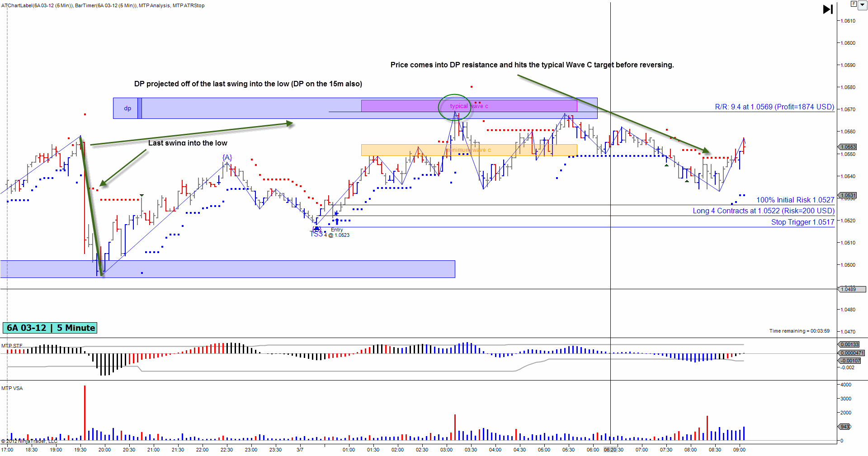
Task: Open the dropdown arrow beside the F box
Action: click(x=862, y=5)
